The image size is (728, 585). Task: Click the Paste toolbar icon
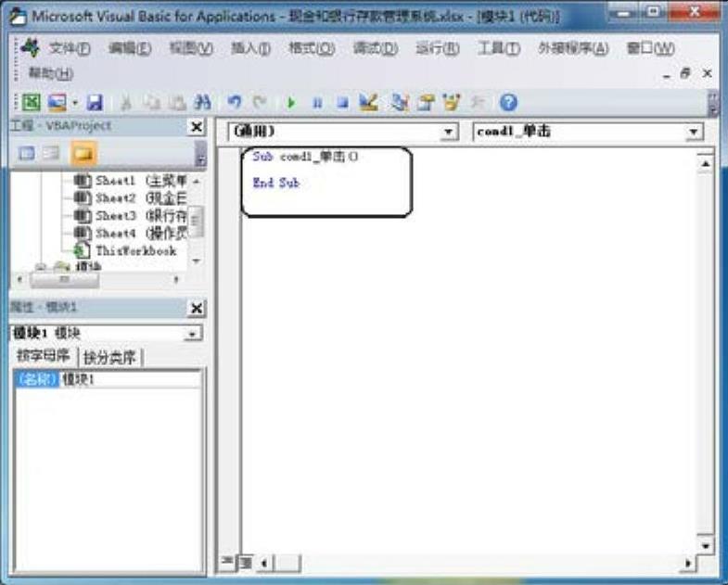[176, 102]
